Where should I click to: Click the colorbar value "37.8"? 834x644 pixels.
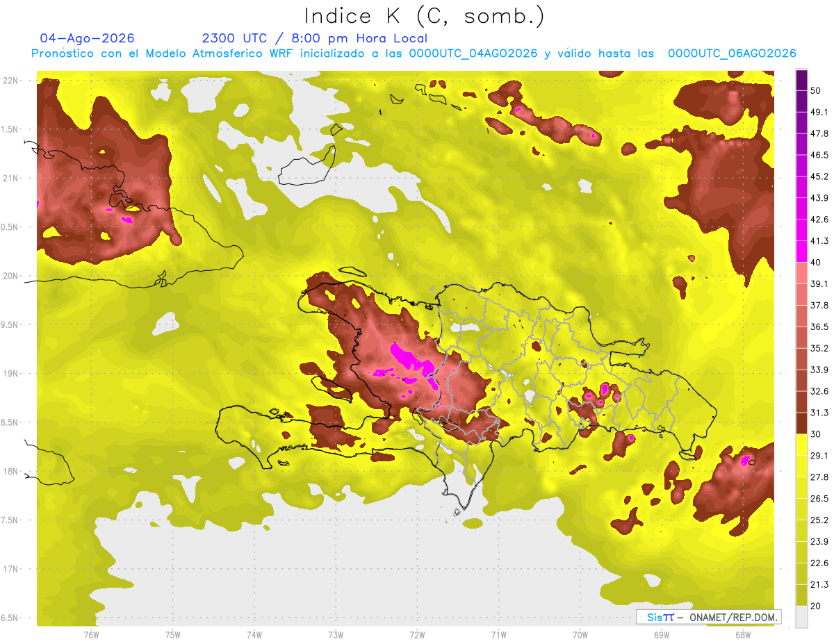point(819,306)
